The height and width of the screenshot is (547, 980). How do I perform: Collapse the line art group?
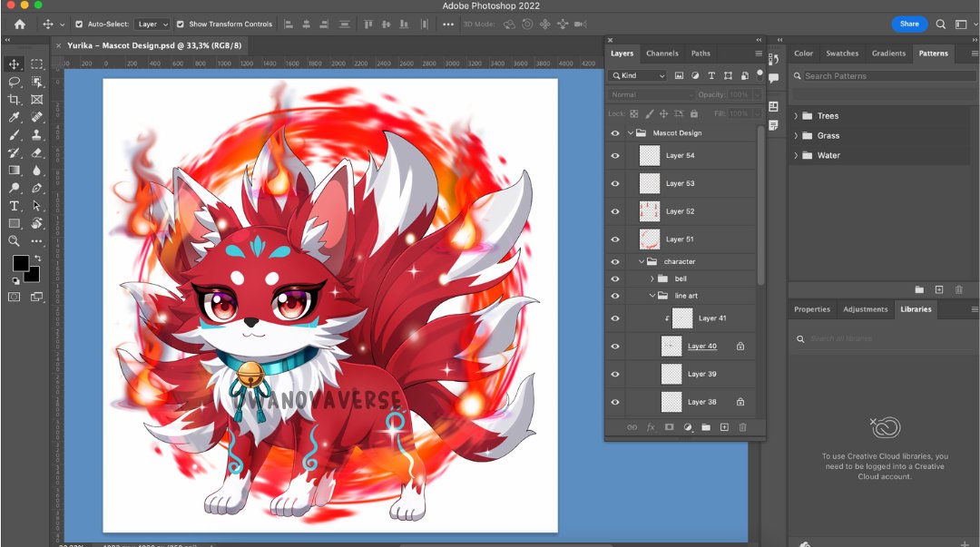tap(652, 296)
